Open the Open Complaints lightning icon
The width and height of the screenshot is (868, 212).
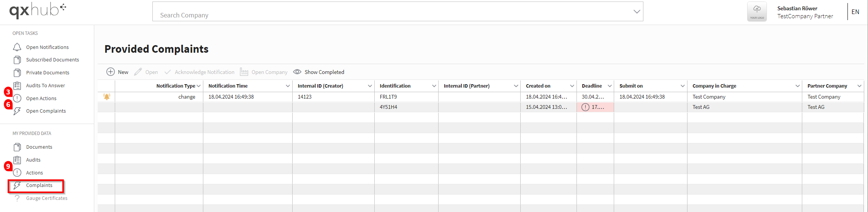(17, 111)
